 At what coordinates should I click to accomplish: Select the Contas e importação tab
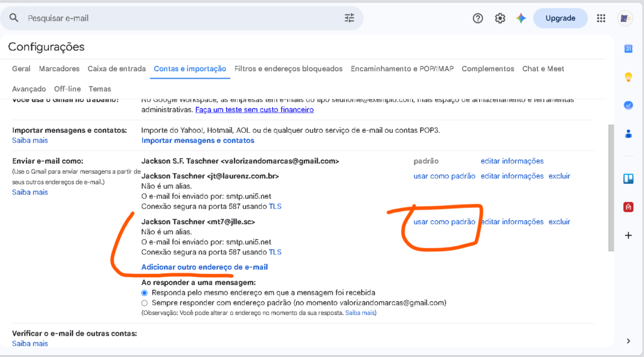(190, 69)
